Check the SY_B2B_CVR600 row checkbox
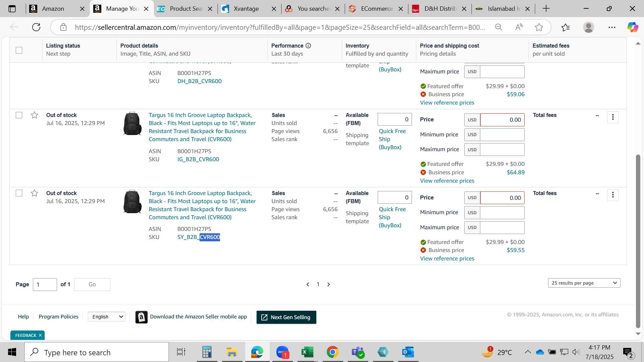 pyautogui.click(x=19, y=193)
